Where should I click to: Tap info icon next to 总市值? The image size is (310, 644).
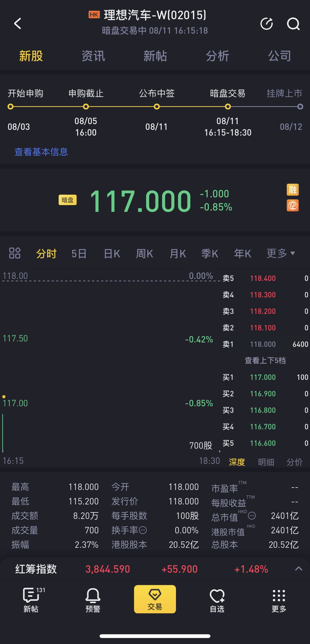point(252,516)
